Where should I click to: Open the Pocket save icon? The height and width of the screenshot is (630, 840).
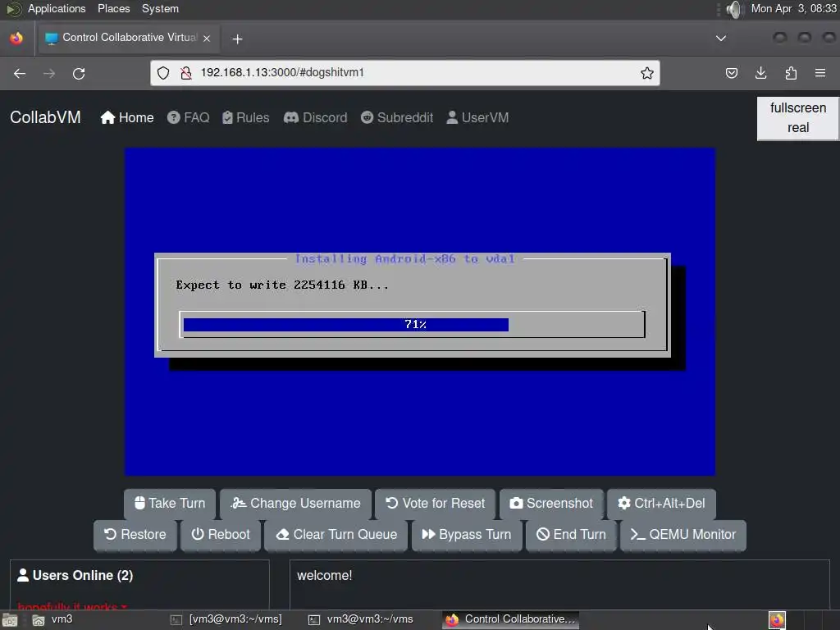click(x=731, y=73)
